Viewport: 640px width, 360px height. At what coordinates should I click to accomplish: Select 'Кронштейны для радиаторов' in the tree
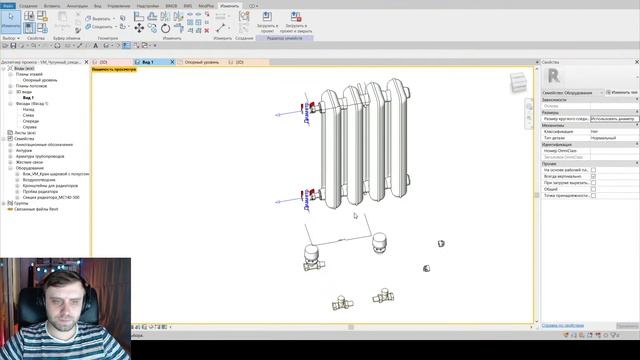click(50, 186)
